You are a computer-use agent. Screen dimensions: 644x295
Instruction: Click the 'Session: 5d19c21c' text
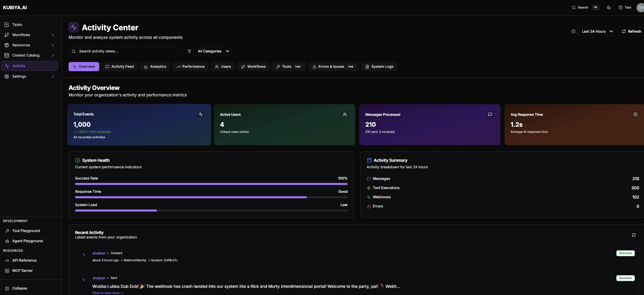click(164, 260)
